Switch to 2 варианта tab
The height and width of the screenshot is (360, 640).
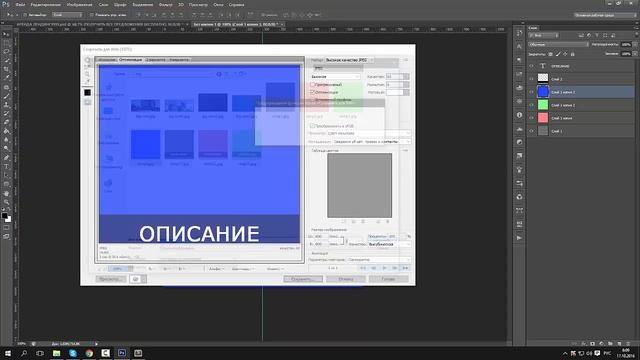coord(156,60)
